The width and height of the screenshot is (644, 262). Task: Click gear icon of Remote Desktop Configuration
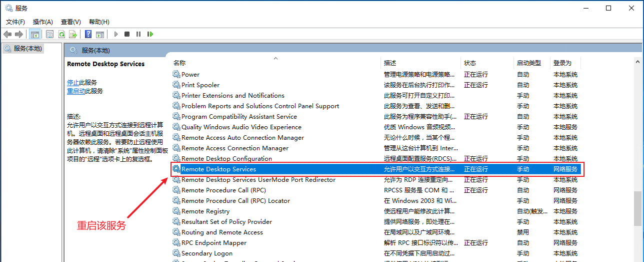176,158
